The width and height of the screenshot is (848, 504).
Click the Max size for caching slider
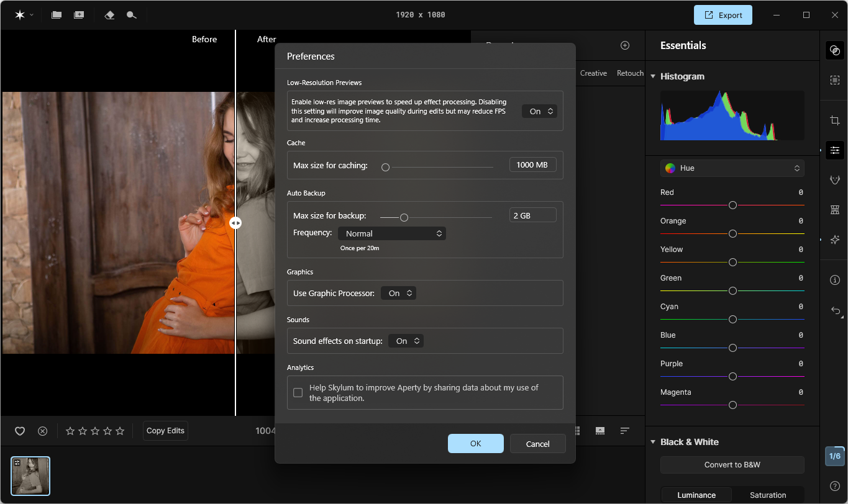coord(439,167)
